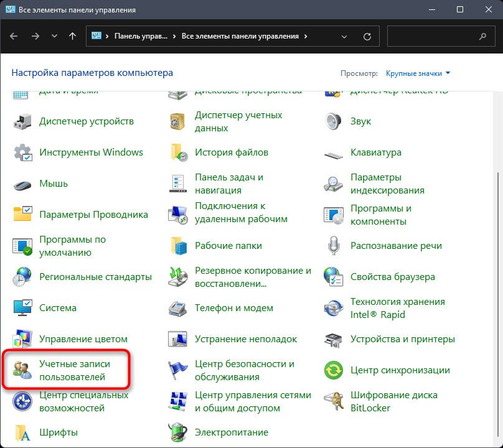Open the Учетные записи пользователей users icon
503x448 pixels.
[22, 370]
